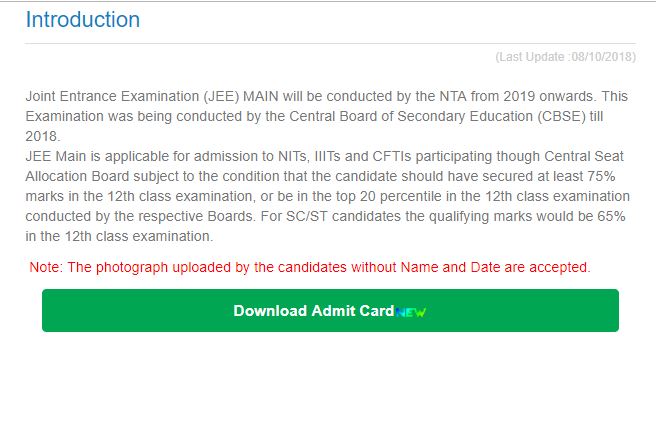Click 'Central Seat' in the second paragraph
The width and height of the screenshot is (656, 432).
pos(584,156)
